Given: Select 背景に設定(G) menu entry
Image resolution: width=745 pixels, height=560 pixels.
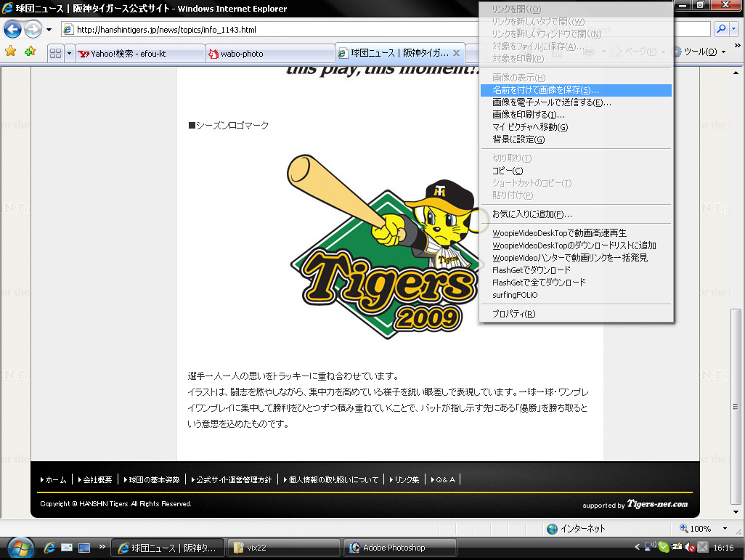Looking at the screenshot, I should pos(576,139).
